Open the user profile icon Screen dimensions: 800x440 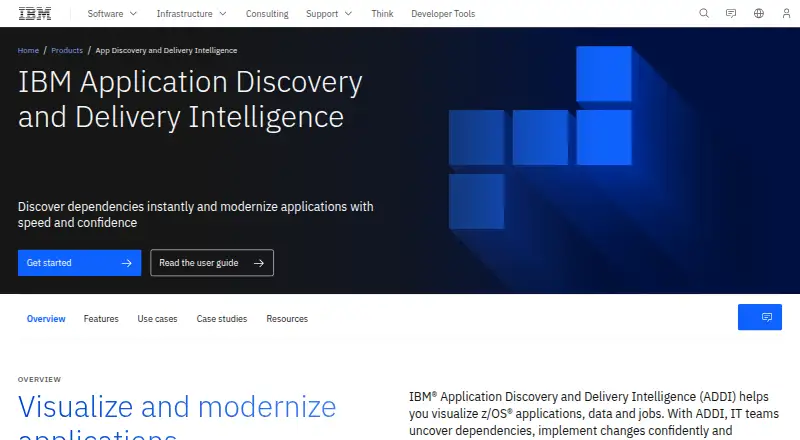click(786, 13)
